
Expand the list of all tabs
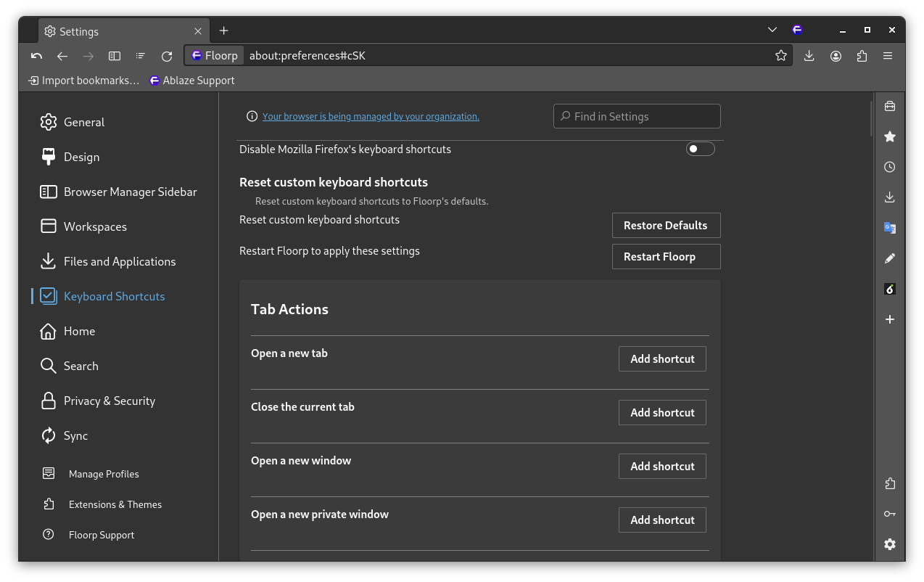coord(772,30)
